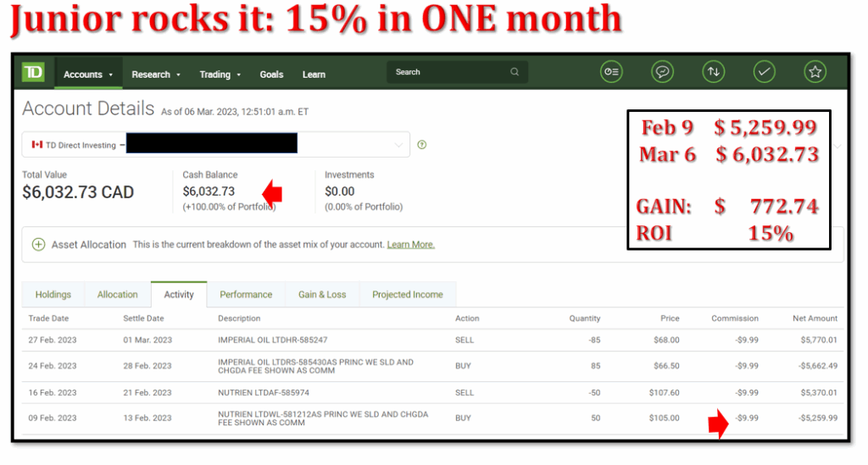
Task: Open the chat bubble icon
Action: pos(662,73)
